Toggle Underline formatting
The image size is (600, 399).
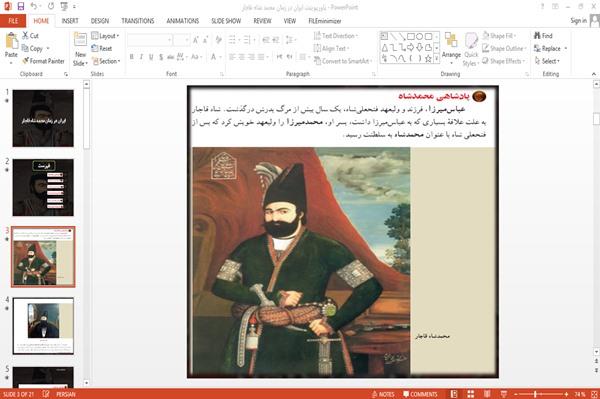point(151,57)
